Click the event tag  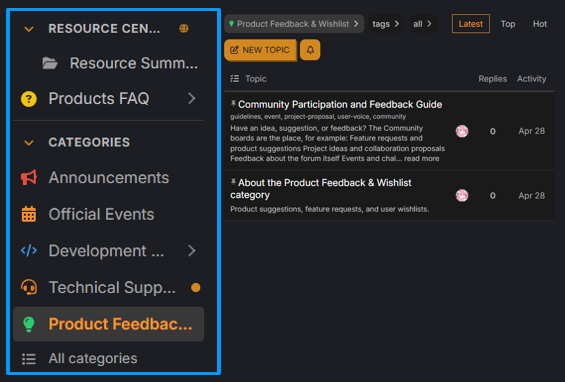tap(273, 116)
